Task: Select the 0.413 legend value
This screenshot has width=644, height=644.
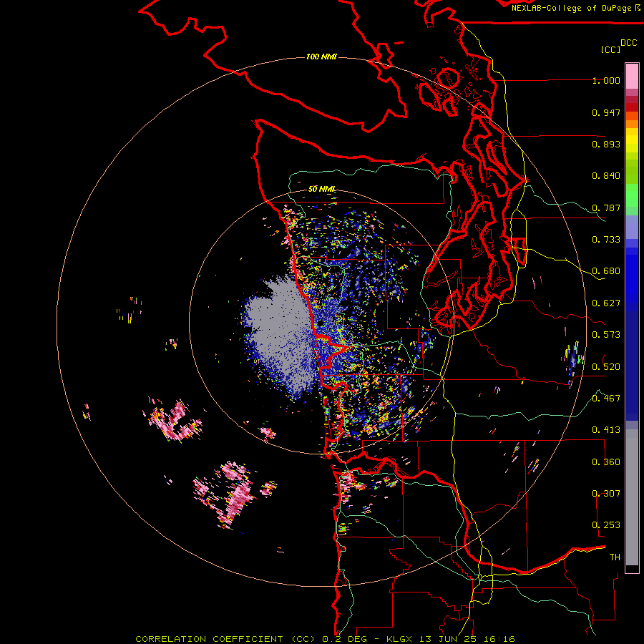Action: [606, 430]
